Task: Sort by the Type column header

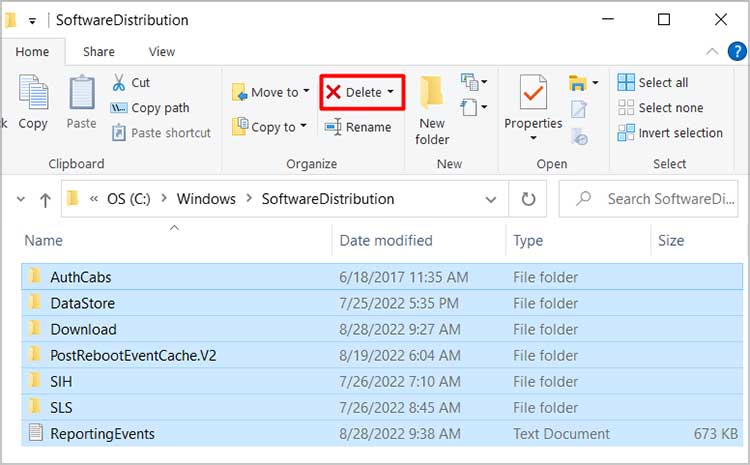Action: click(x=579, y=240)
